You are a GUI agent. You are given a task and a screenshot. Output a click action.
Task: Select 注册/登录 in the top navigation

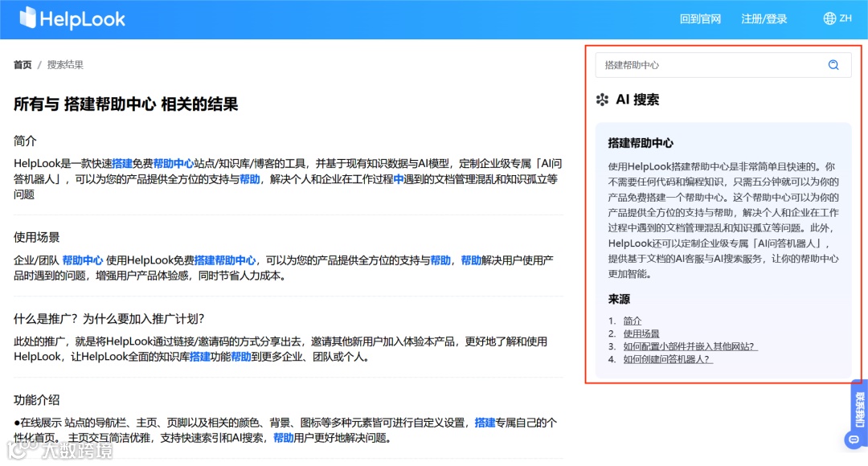[764, 18]
